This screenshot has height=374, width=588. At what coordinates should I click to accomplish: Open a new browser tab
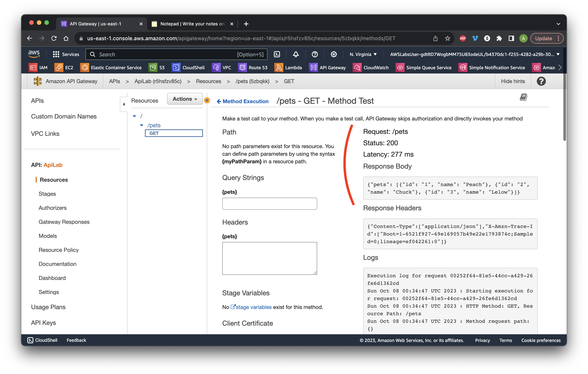[246, 24]
